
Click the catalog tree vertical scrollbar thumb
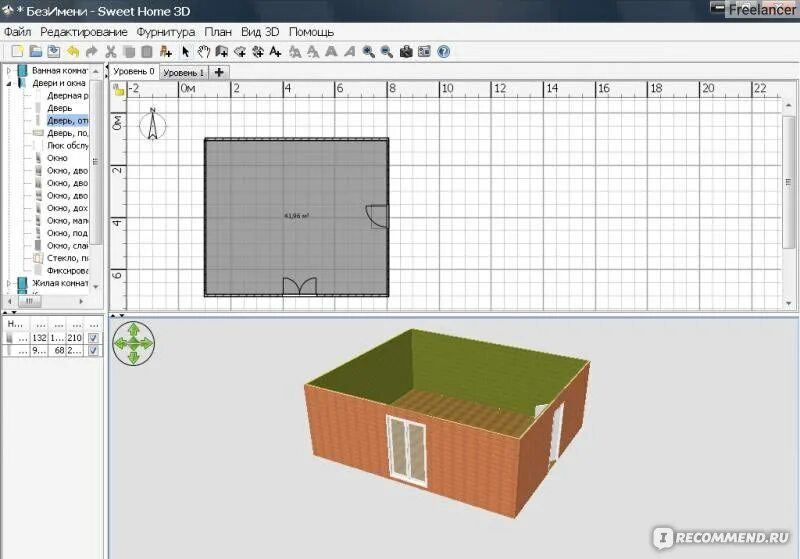pos(95,162)
